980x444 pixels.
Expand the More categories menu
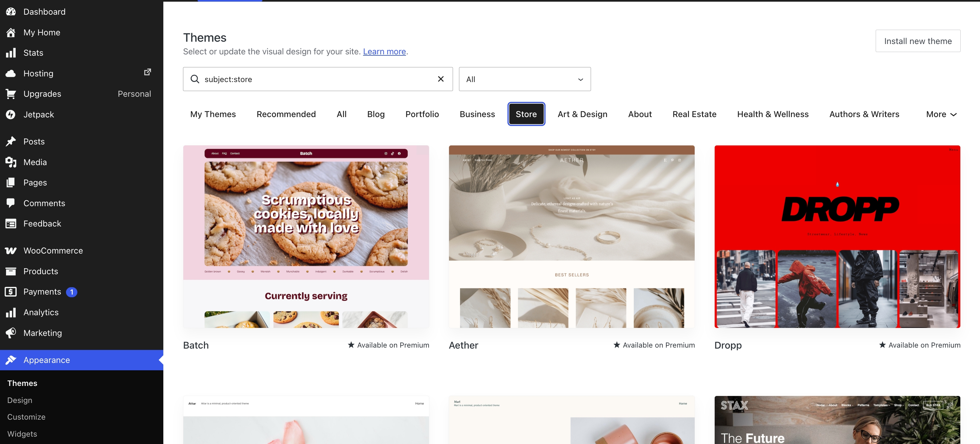click(940, 114)
